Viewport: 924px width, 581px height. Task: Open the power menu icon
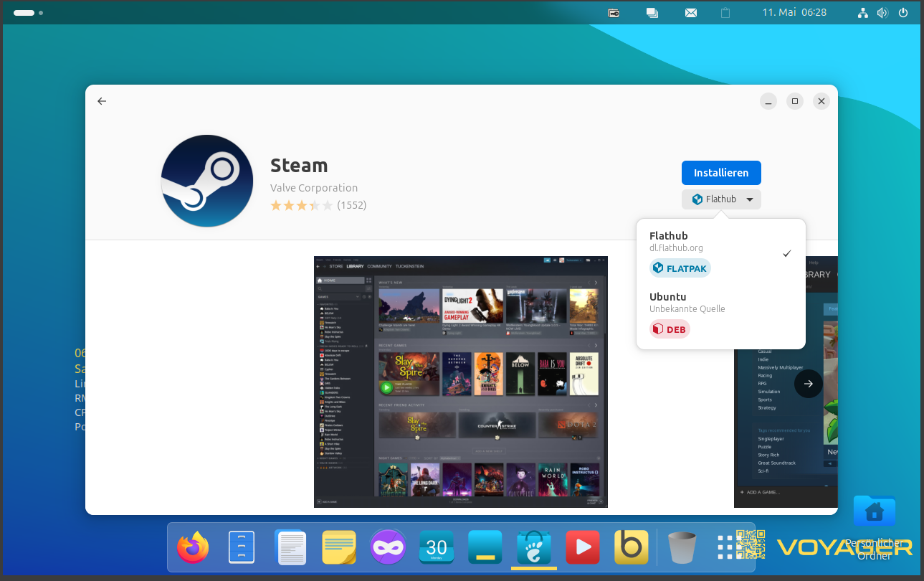[903, 13]
